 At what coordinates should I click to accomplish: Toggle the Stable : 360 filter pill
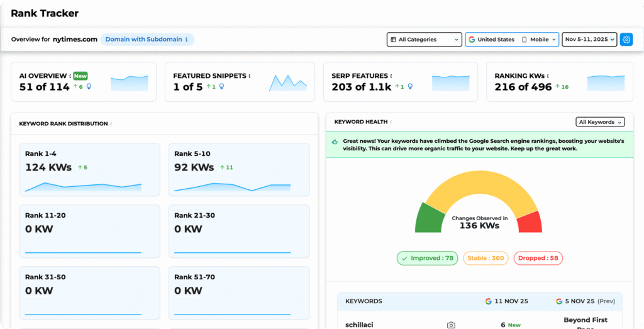point(486,258)
